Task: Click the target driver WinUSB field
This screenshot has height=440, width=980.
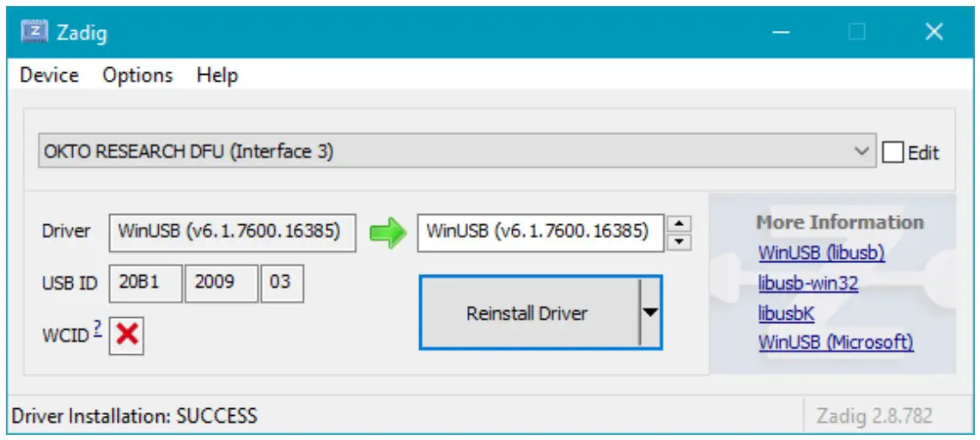Action: [540, 233]
